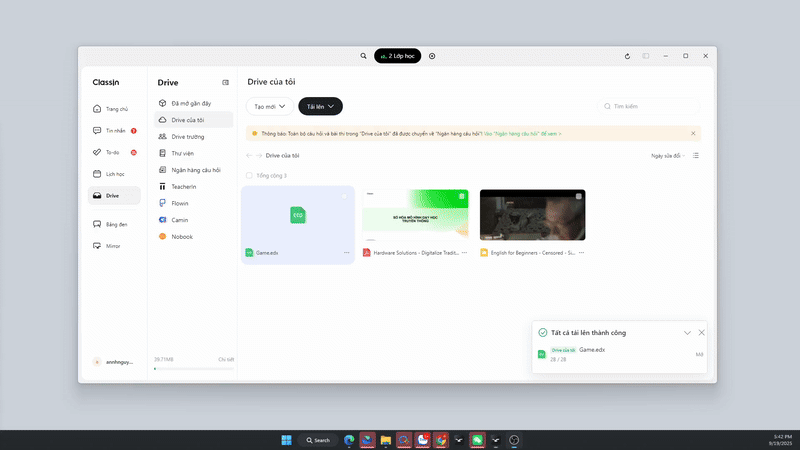
Task: Select Drive trường menu item
Action: pyautogui.click(x=193, y=137)
